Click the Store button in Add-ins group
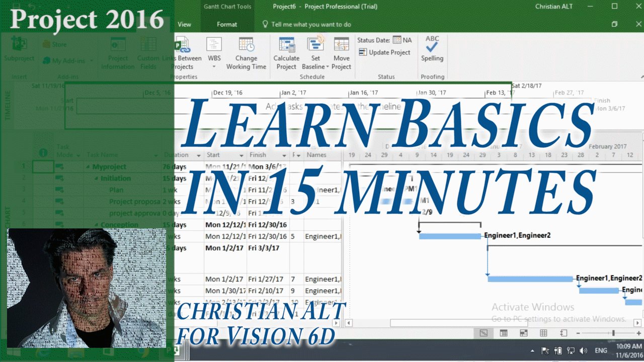 55,44
